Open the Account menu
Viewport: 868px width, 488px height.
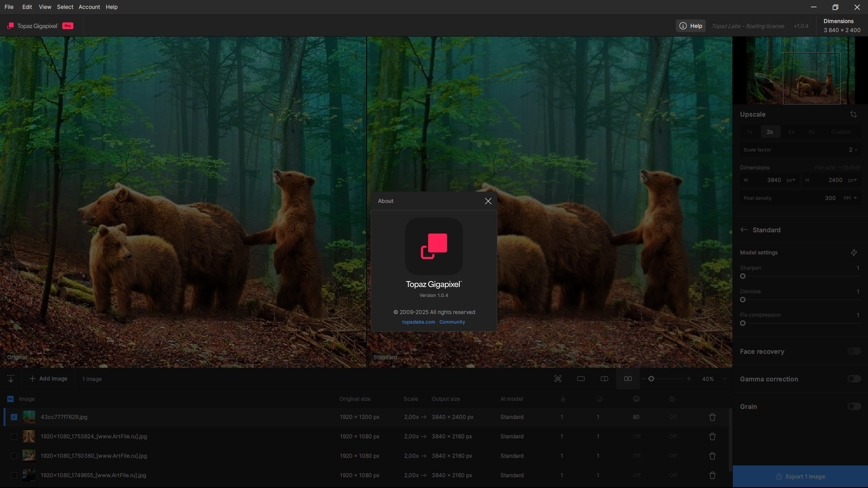pos(89,7)
